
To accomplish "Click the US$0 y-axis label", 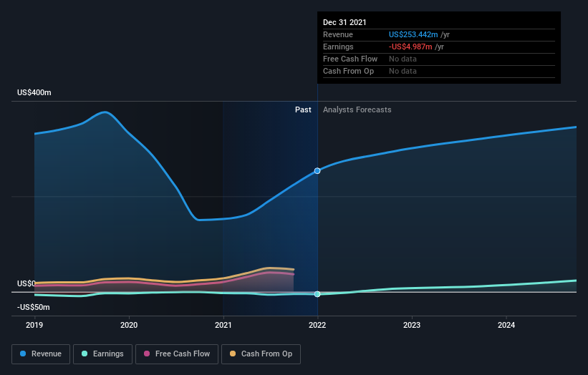I will click(26, 283).
